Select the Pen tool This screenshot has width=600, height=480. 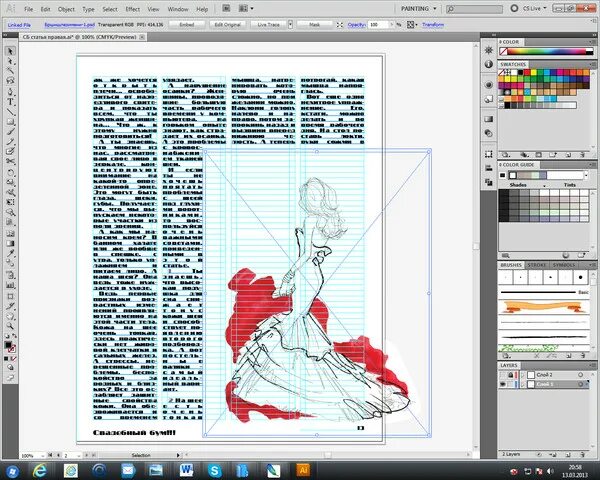tap(10, 91)
